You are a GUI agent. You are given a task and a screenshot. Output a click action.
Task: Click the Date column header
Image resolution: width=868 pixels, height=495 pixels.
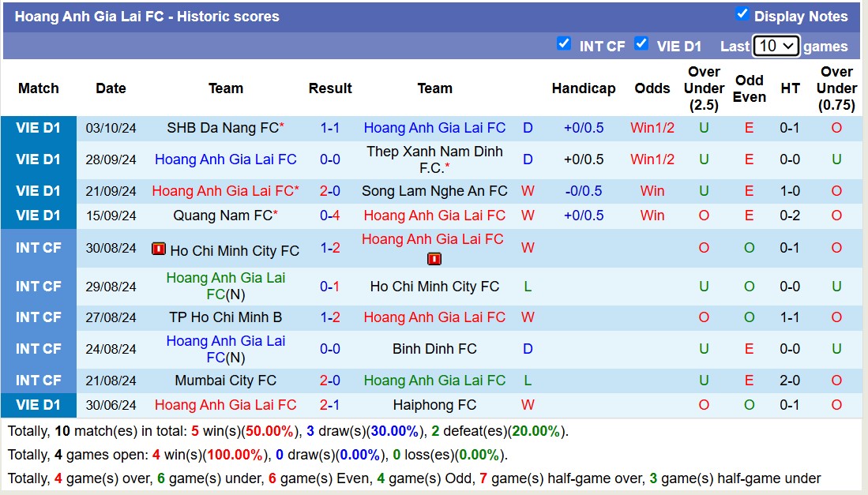tap(111, 88)
